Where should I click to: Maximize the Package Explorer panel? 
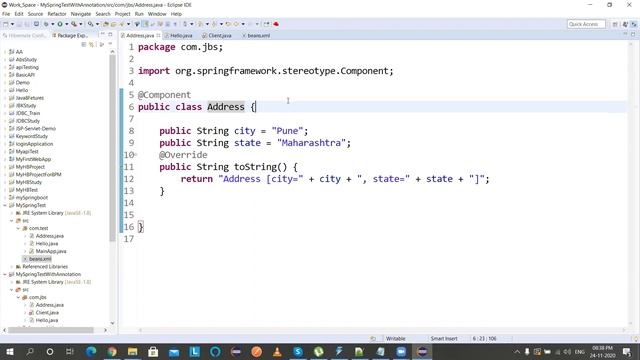110,34
